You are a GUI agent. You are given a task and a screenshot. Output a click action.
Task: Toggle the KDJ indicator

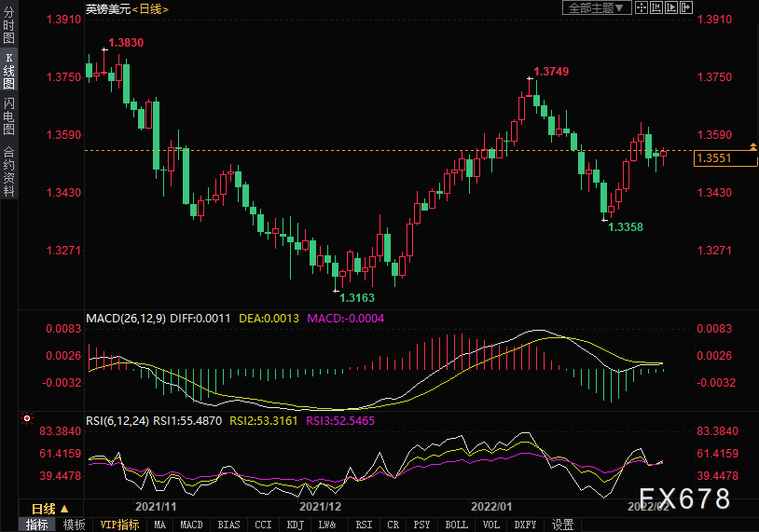click(x=295, y=525)
